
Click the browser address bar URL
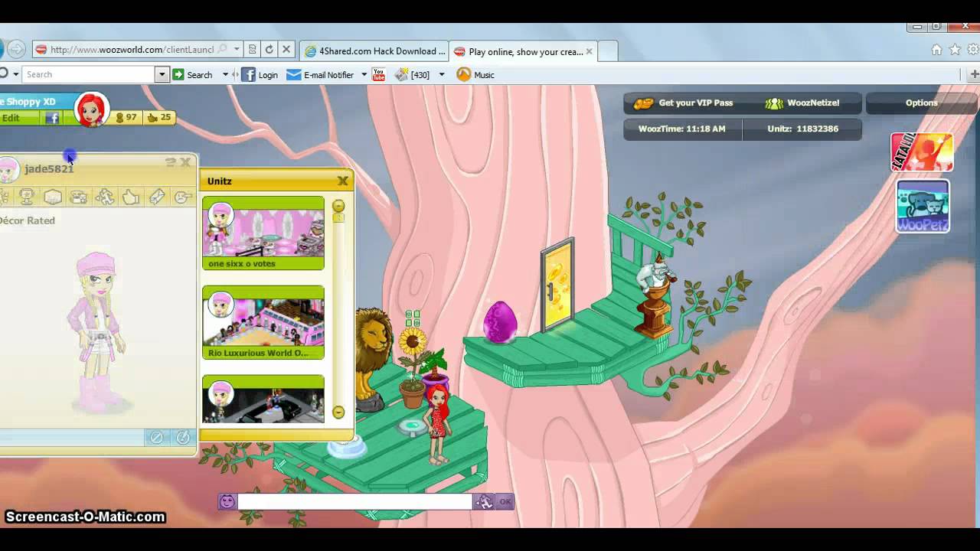[132, 50]
